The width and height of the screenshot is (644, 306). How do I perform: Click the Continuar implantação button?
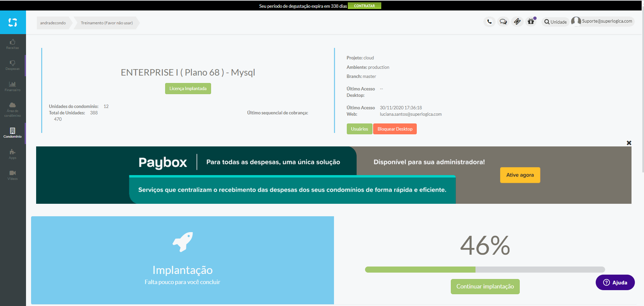[485, 286]
